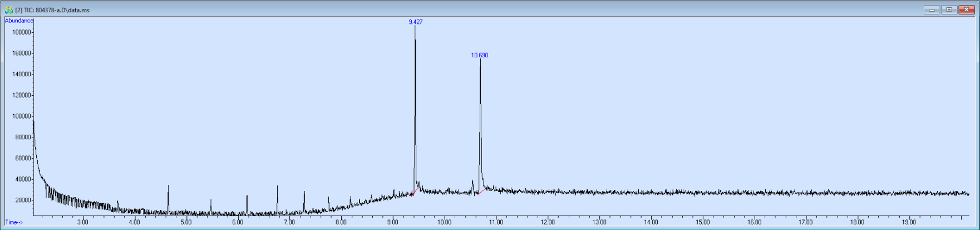Close the TIC data.ms window

tap(967, 9)
